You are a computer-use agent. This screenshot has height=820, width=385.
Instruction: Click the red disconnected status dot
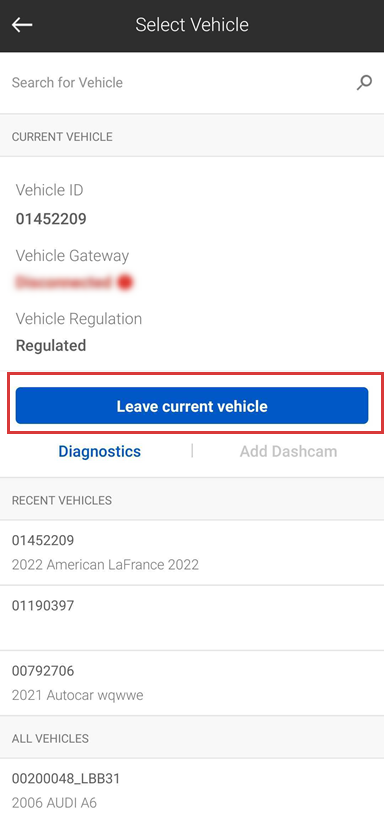(x=124, y=282)
